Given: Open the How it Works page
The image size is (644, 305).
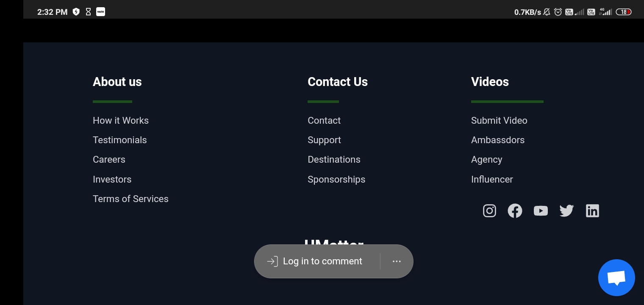Looking at the screenshot, I should [x=121, y=120].
